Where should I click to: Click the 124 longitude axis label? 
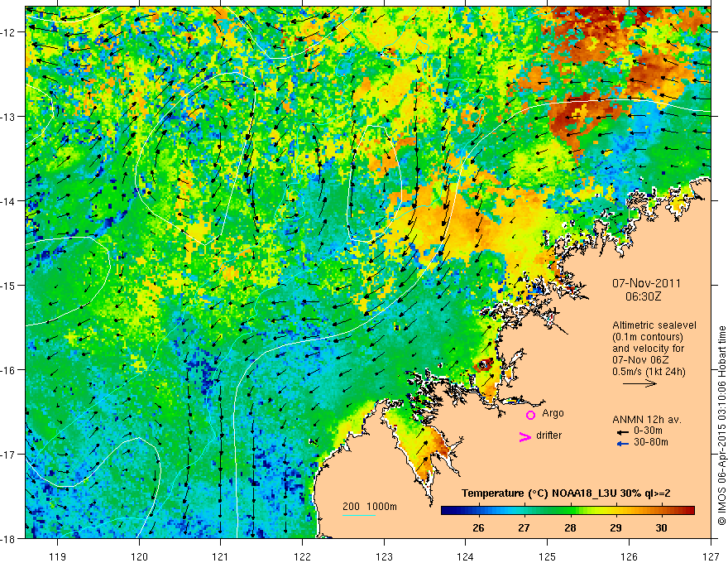466,543
